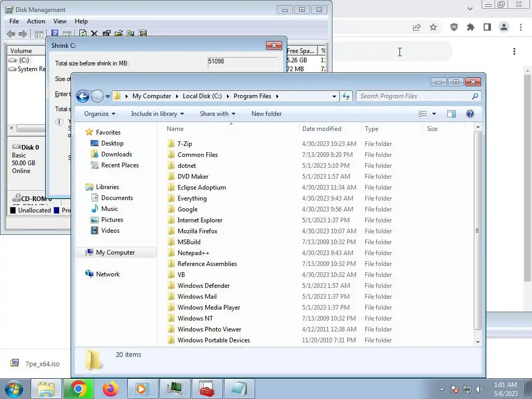Click the search magnifier in Program Files search
Image resolution: width=532 pixels, height=399 pixels.
pyautogui.click(x=475, y=96)
